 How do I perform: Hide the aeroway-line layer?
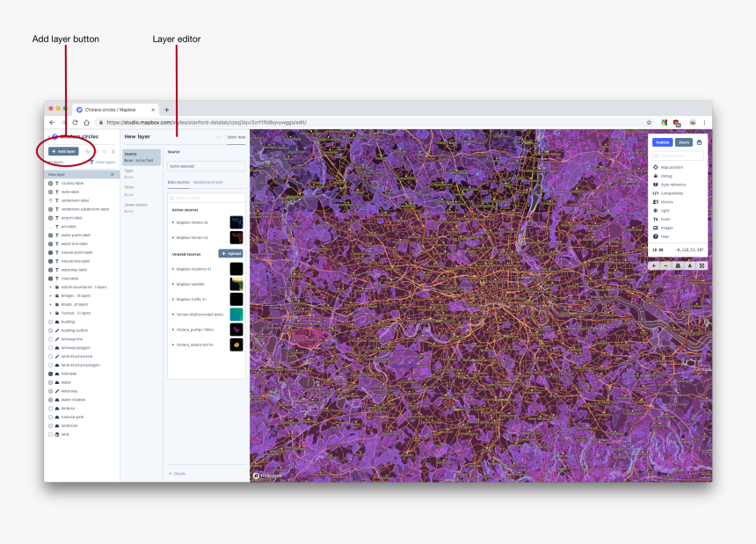click(48, 338)
